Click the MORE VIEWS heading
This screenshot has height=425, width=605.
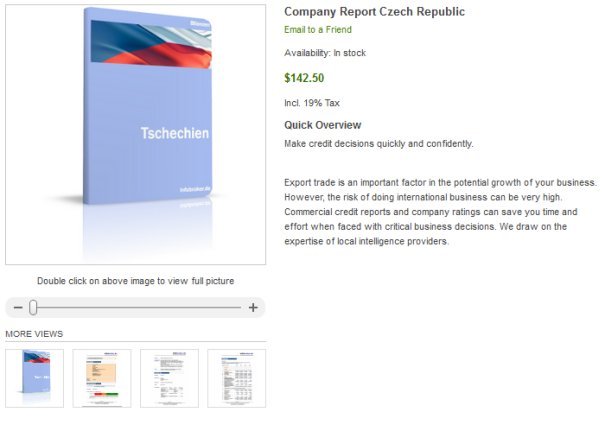34,333
